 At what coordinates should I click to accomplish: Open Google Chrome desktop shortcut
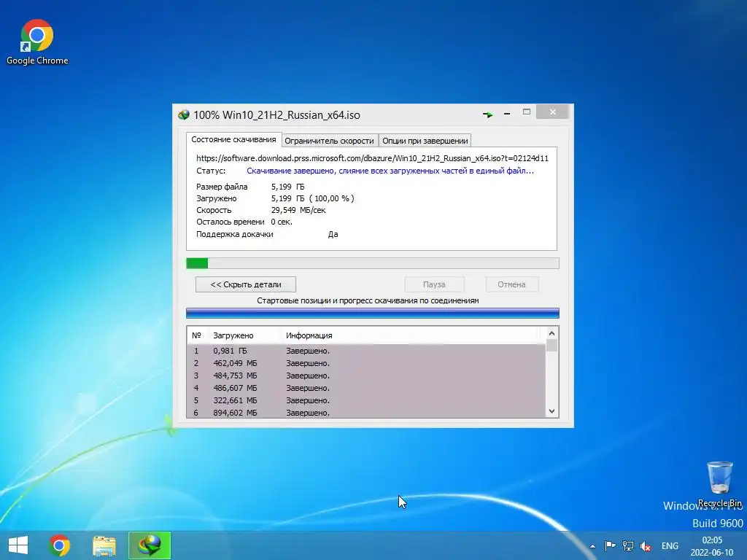pos(37,42)
